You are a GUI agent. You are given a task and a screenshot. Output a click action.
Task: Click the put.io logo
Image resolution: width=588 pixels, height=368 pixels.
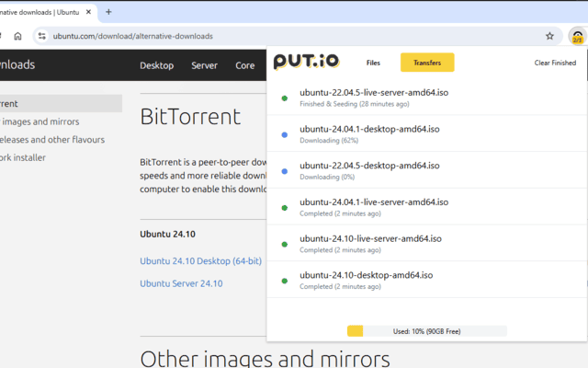pyautogui.click(x=306, y=62)
